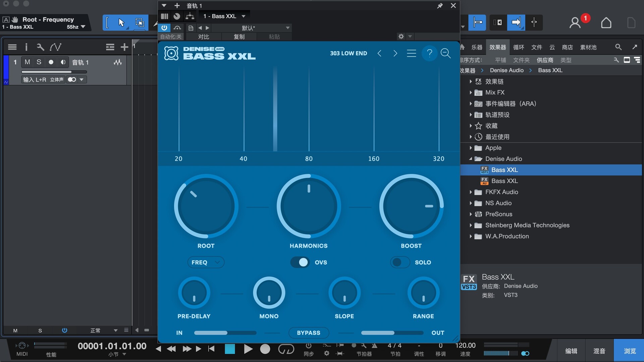Switch to the 乐器 browser tab
644x362 pixels.
click(477, 47)
